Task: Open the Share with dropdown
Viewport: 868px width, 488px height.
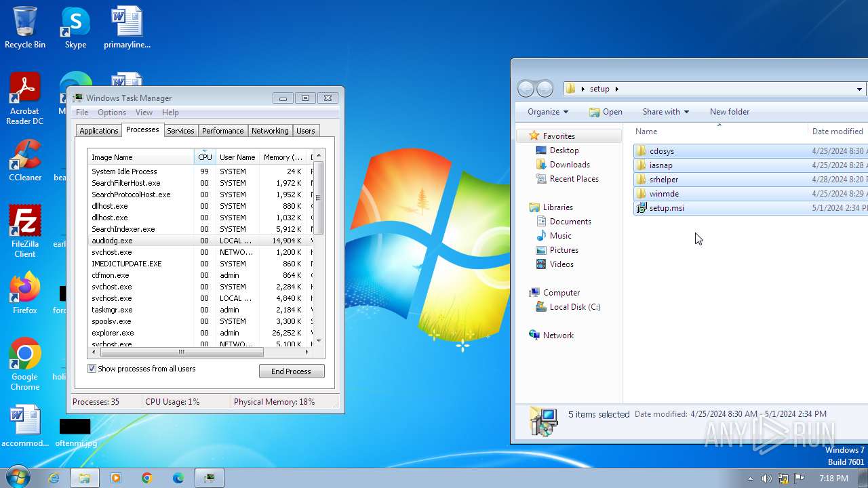Action: (x=665, y=112)
